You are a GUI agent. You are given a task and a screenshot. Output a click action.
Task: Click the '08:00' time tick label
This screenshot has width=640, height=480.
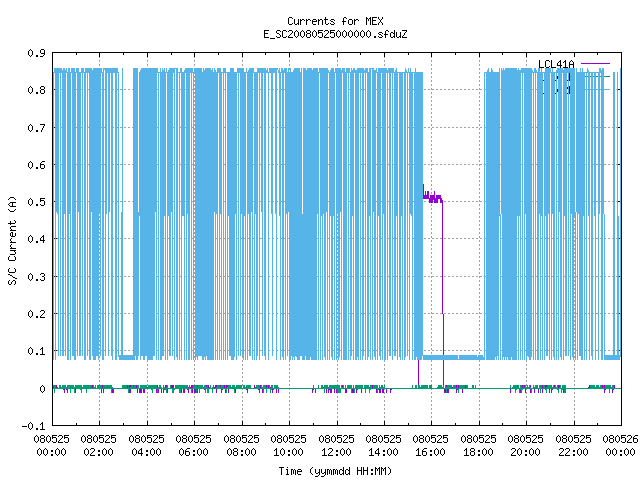tap(241, 452)
